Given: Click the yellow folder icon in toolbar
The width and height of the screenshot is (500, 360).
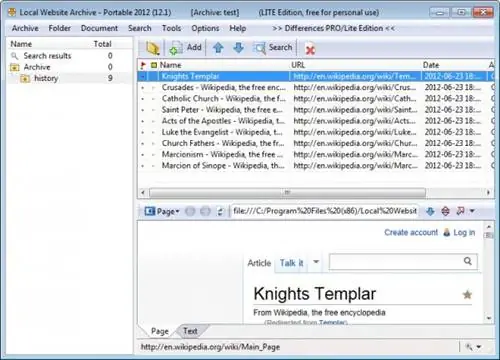Looking at the screenshot, I should (x=153, y=48).
